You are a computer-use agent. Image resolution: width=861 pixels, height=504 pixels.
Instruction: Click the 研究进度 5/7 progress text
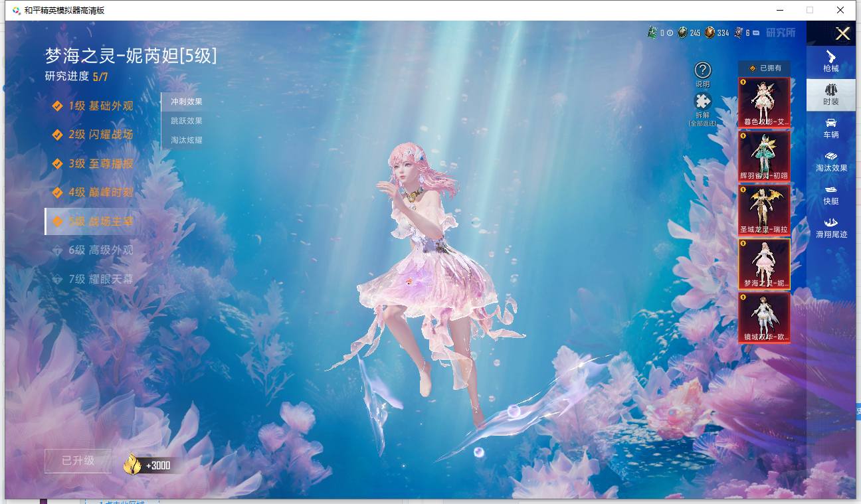pos(76,76)
